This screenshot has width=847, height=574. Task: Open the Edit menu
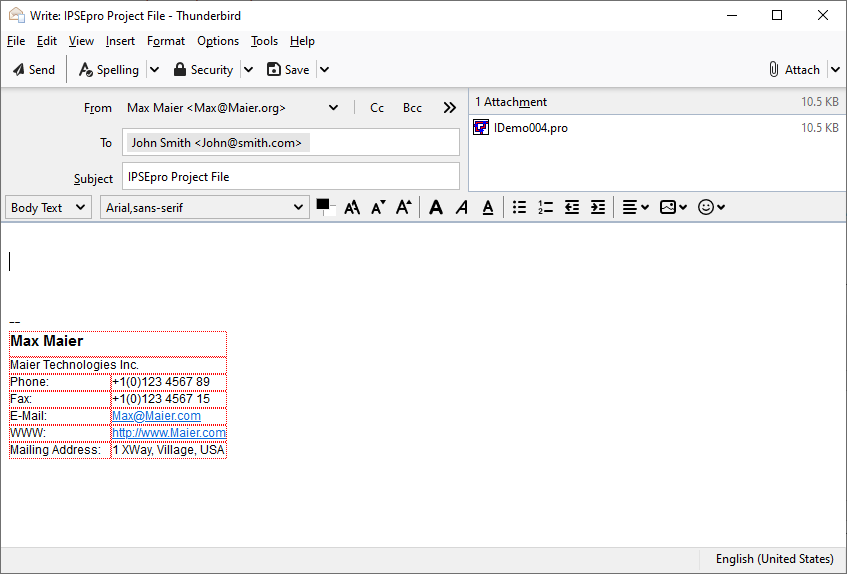(46, 41)
